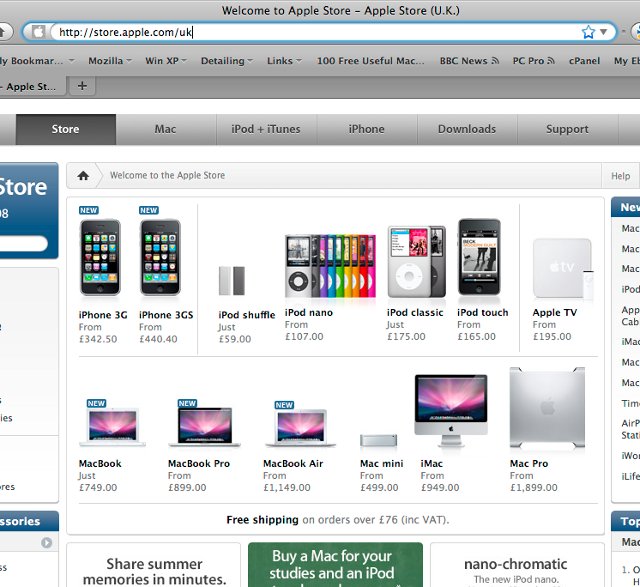
Task: Click the sidebar search field
Action: click(x=24, y=243)
